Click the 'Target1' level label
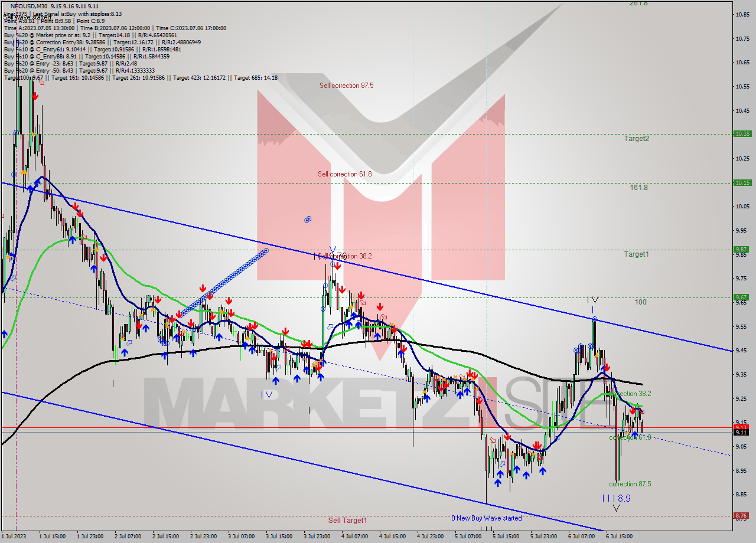This screenshot has width=756, height=543. coord(637,254)
